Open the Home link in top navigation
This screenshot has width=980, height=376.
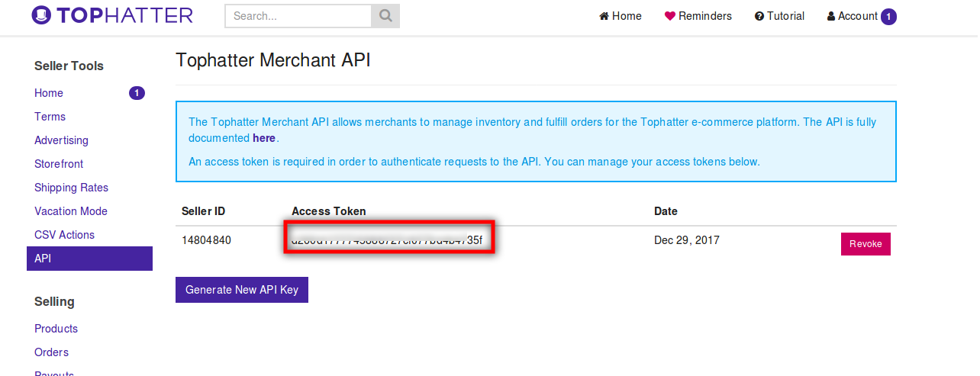(x=621, y=16)
